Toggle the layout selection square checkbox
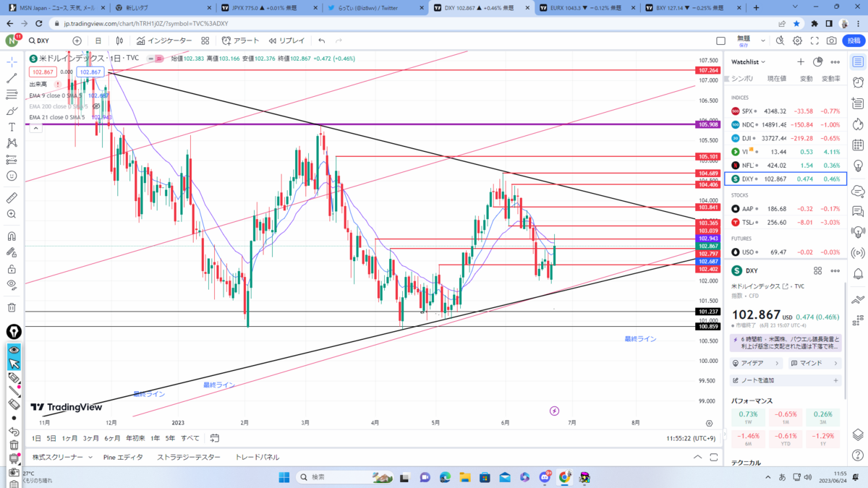Image resolution: width=868 pixels, height=488 pixels. point(720,40)
